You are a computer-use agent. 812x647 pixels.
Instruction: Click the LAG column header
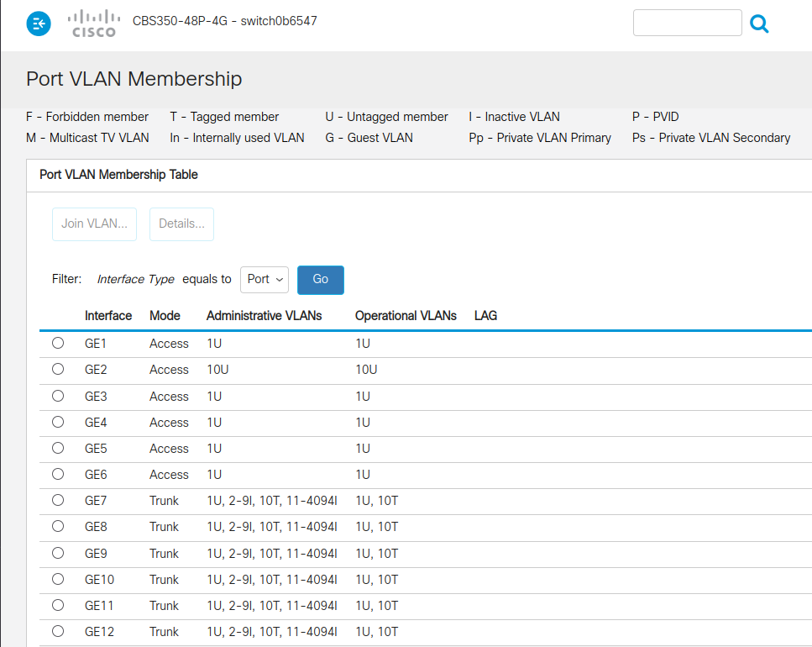(x=485, y=316)
